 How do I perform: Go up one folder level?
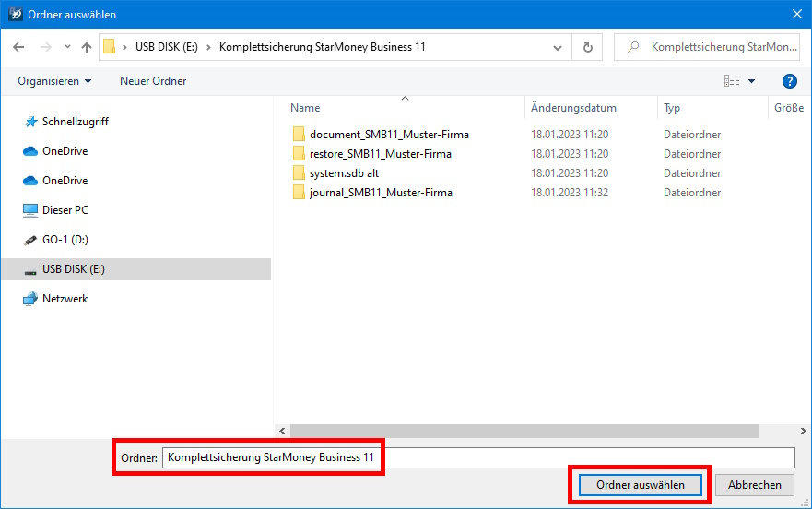87,47
